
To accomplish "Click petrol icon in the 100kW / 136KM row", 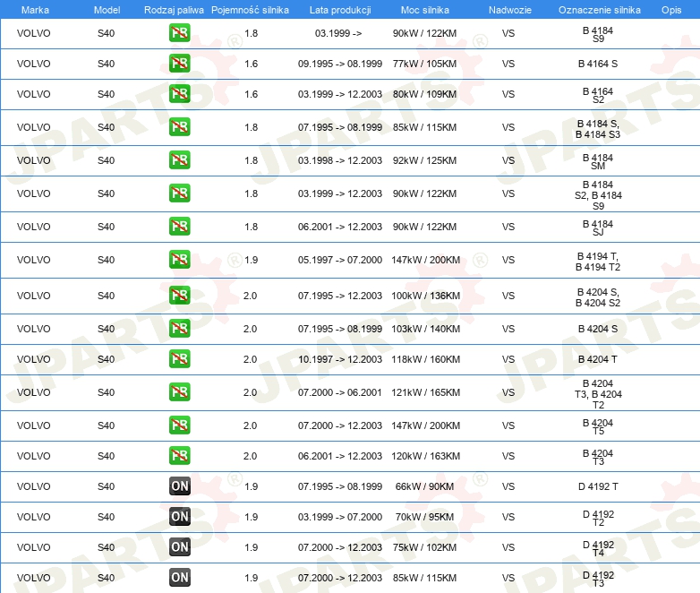I will [x=179, y=295].
